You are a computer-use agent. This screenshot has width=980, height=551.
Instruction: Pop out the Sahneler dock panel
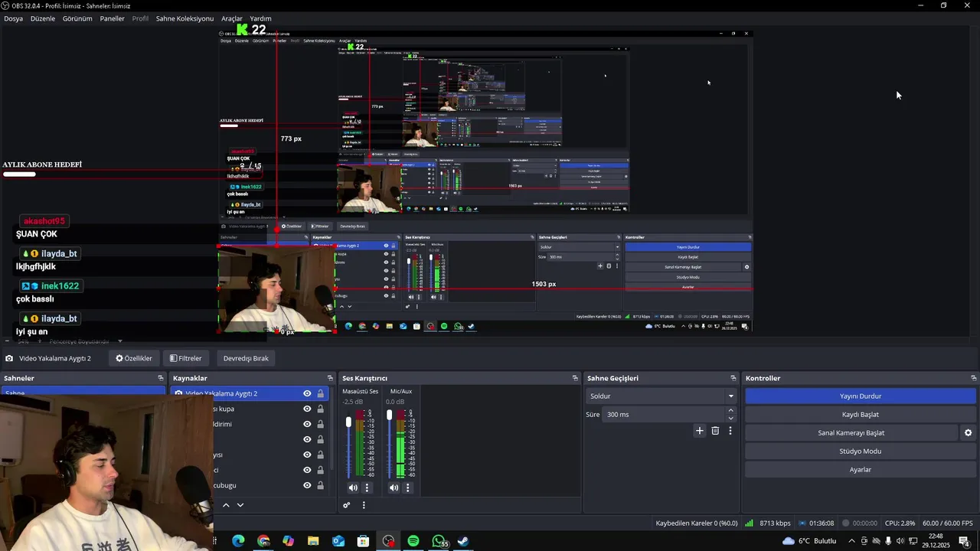(x=161, y=378)
